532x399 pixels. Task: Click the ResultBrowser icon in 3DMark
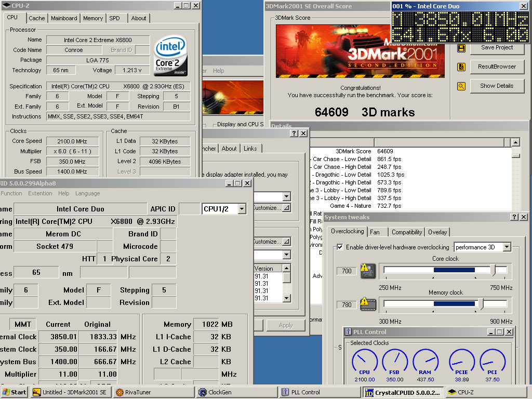[461, 67]
